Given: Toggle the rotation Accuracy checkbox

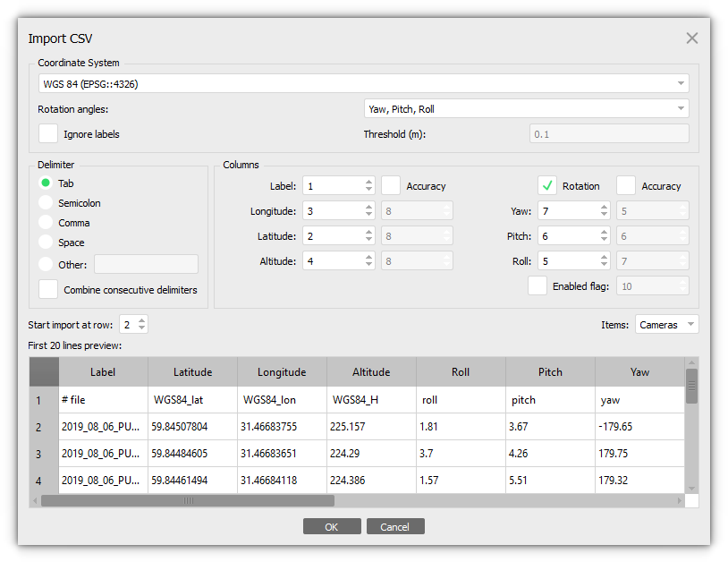Looking at the screenshot, I should tap(626, 186).
